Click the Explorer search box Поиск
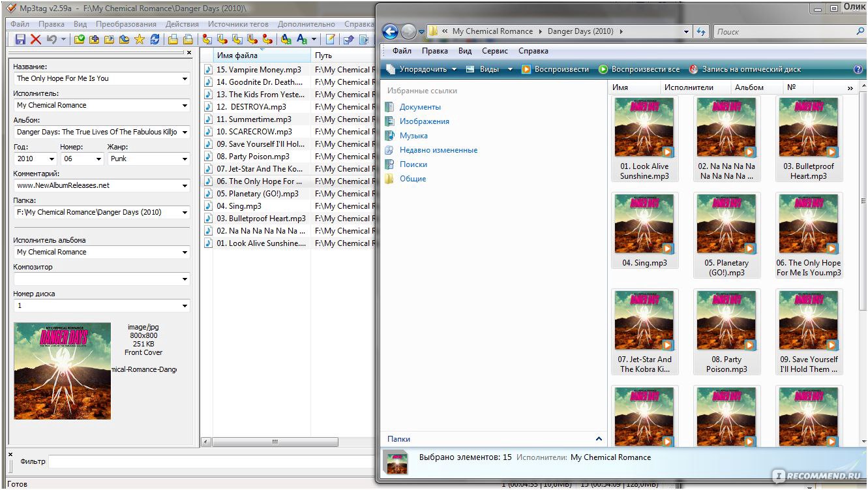Viewport: 868px width, 490px height. (x=789, y=31)
